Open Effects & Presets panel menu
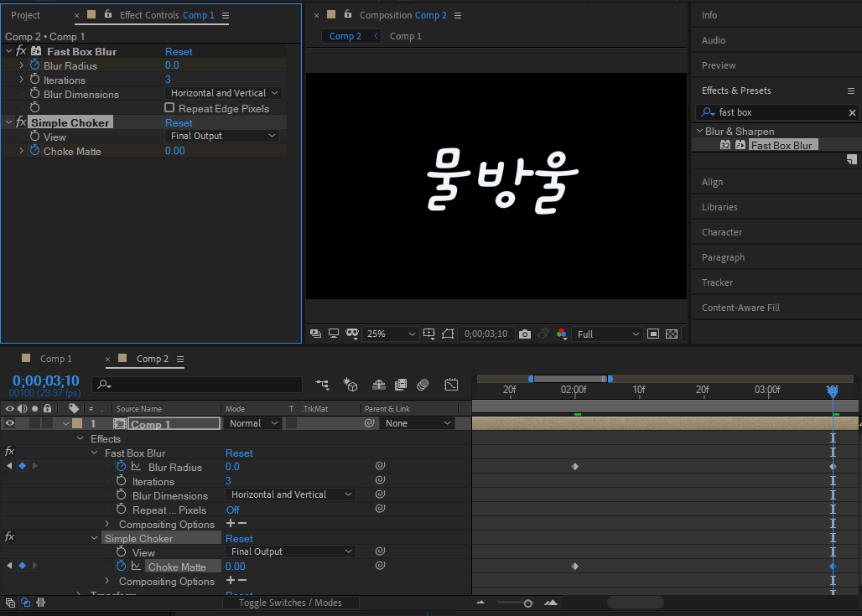The width and height of the screenshot is (862, 616). coord(851,91)
